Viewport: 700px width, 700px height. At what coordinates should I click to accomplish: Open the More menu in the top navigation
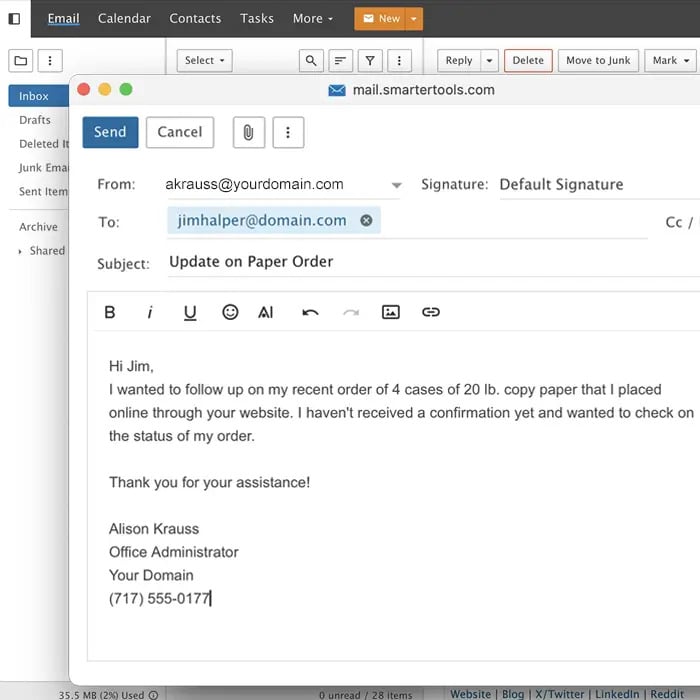313,18
